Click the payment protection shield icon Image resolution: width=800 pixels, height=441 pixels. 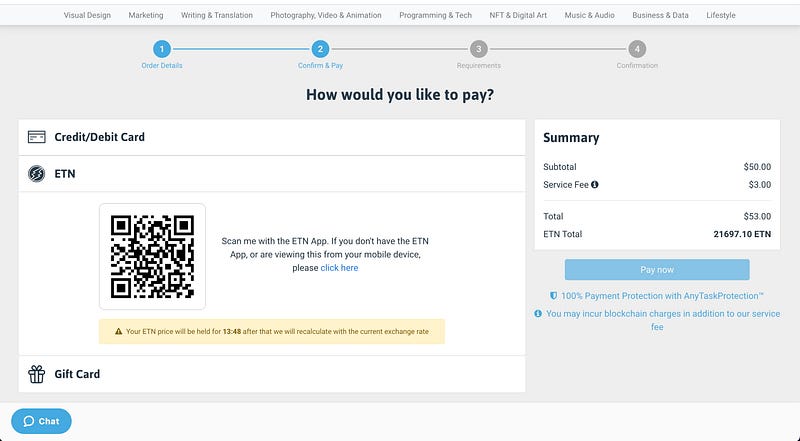point(554,296)
